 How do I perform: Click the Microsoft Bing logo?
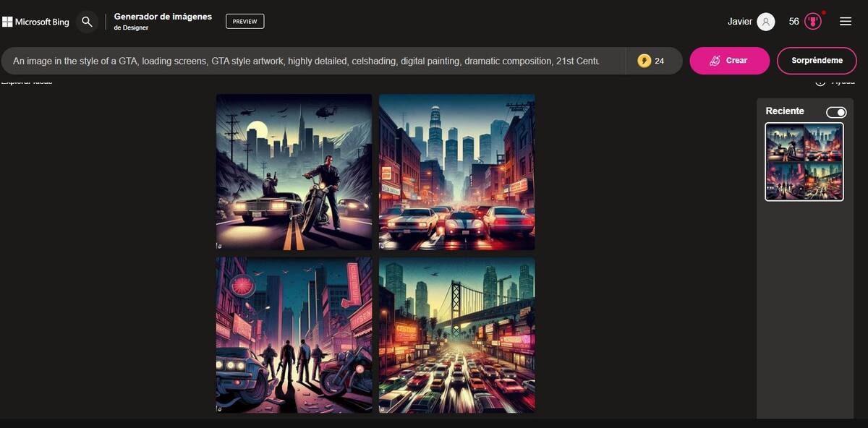pos(36,22)
